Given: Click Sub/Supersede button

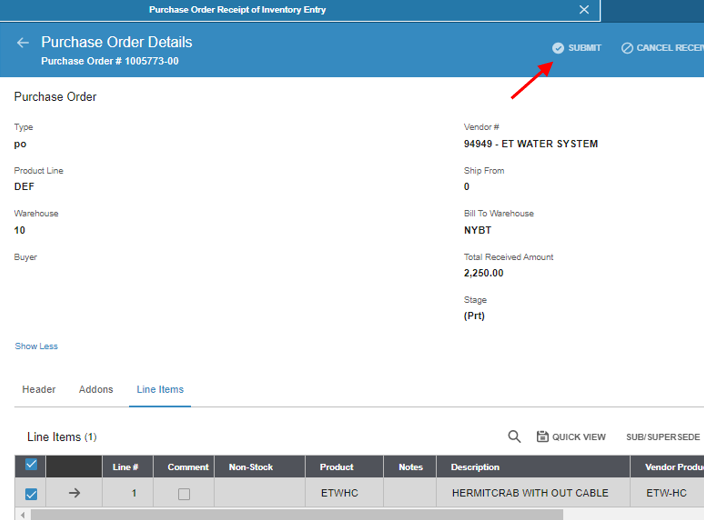Looking at the screenshot, I should [x=663, y=437].
